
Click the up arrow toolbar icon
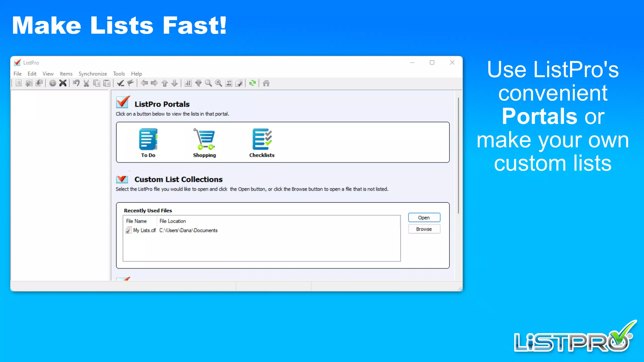click(165, 83)
